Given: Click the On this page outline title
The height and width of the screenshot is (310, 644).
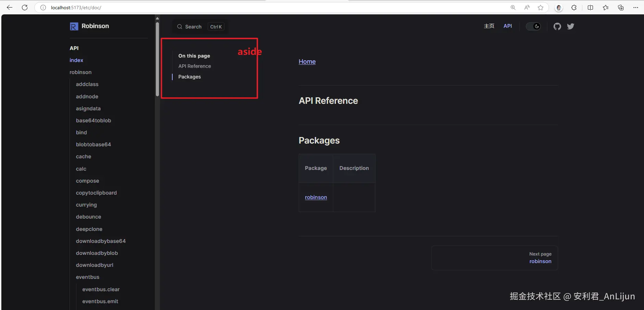Looking at the screenshot, I should (194, 56).
